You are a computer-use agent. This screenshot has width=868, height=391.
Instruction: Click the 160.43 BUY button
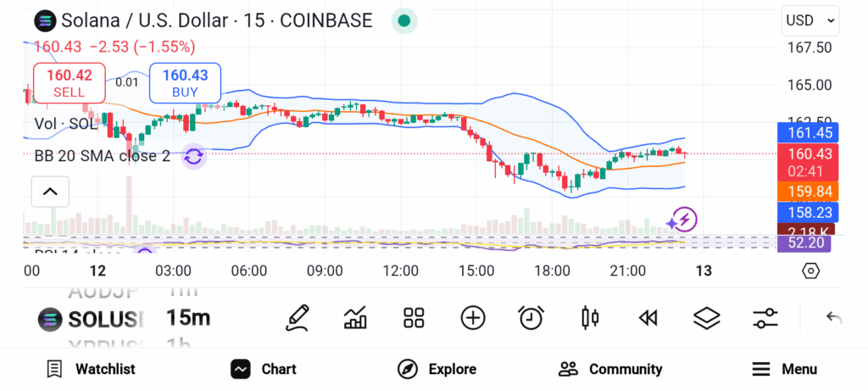186,83
